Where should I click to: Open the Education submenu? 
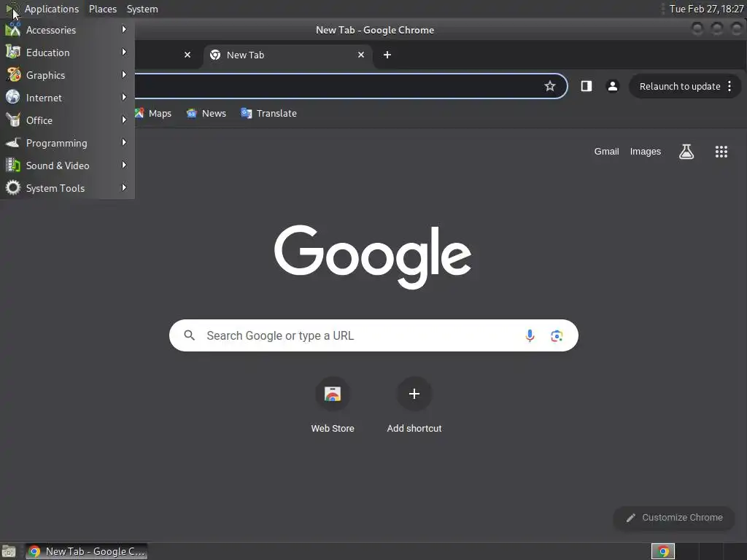coord(67,52)
